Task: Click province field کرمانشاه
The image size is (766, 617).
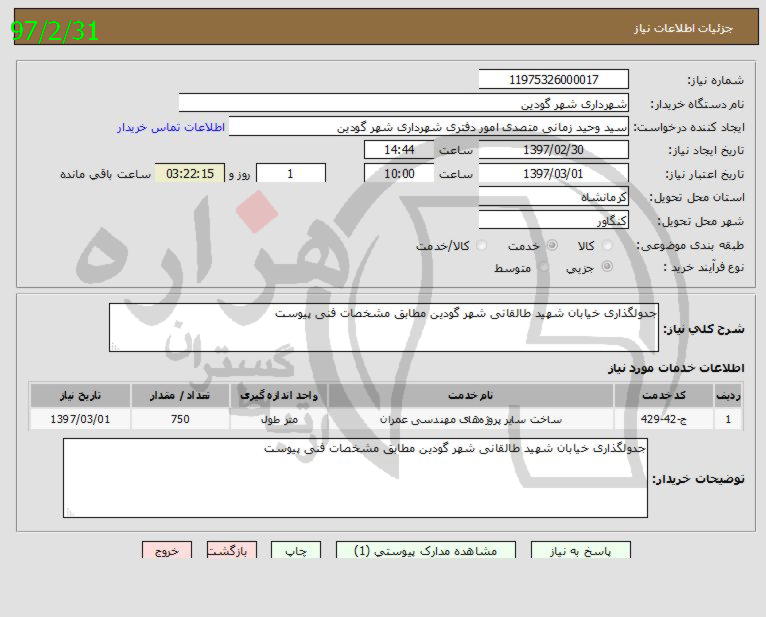Action: click(x=553, y=197)
